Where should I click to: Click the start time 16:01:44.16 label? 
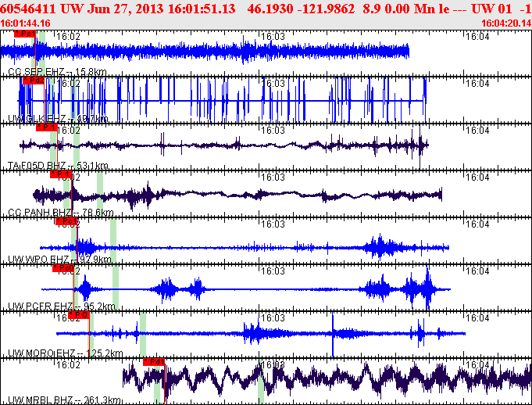pos(26,23)
